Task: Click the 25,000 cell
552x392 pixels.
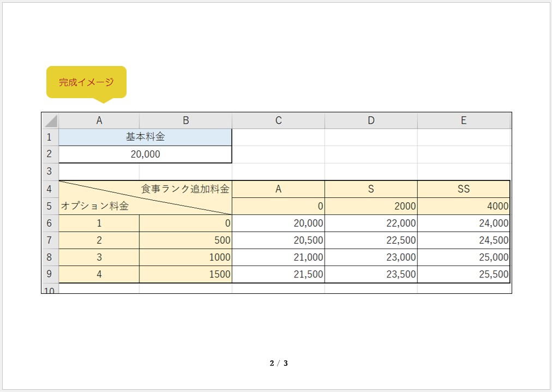Action: point(464,257)
